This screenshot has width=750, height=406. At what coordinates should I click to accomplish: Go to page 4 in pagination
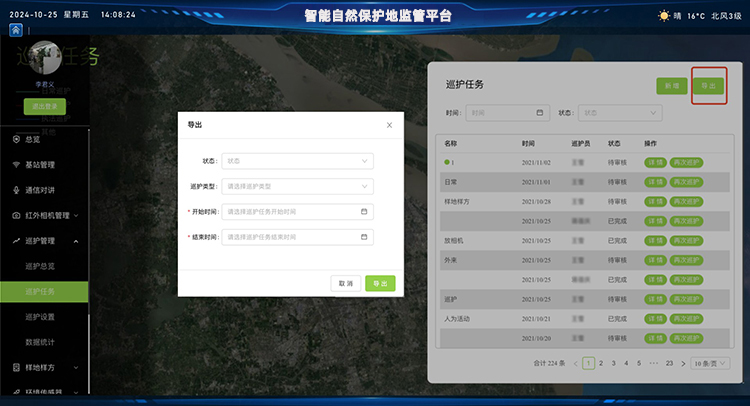[x=626, y=363]
